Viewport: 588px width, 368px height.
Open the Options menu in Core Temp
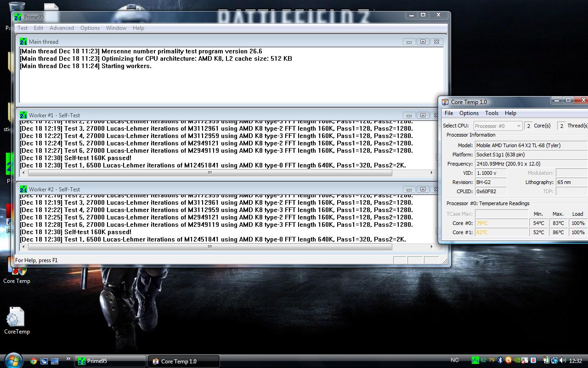469,113
